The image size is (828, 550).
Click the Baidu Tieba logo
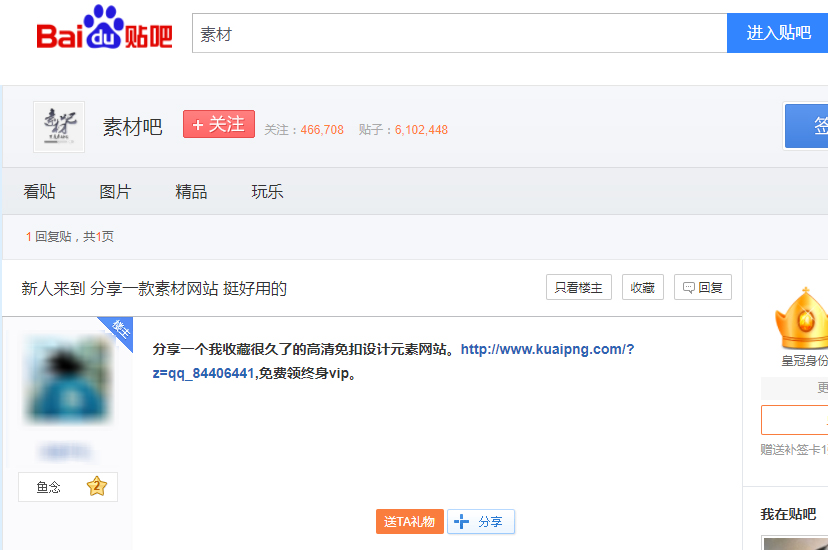click(x=105, y=27)
